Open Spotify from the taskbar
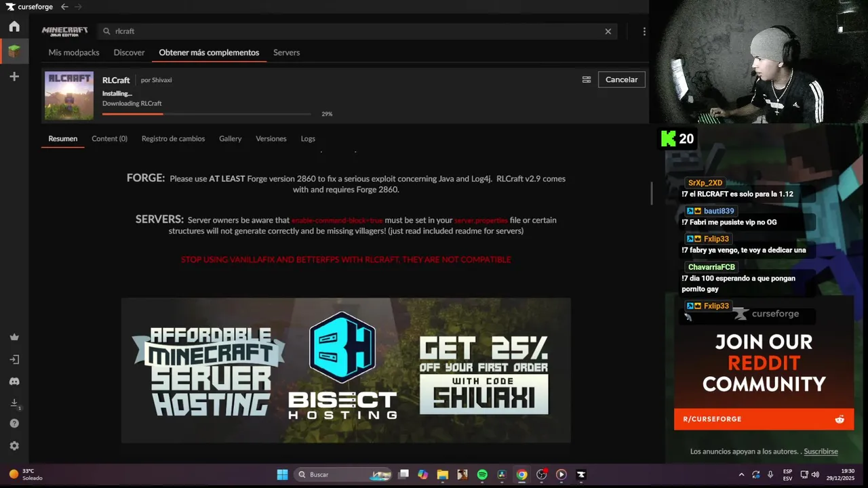The image size is (868, 488). coord(482,474)
